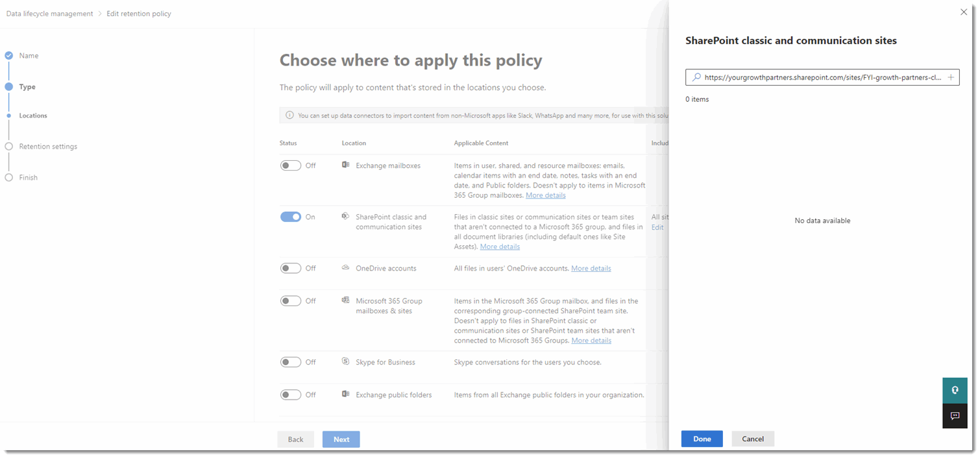This screenshot has width=980, height=458.
Task: Click the 'No data available' message
Action: [x=822, y=221]
